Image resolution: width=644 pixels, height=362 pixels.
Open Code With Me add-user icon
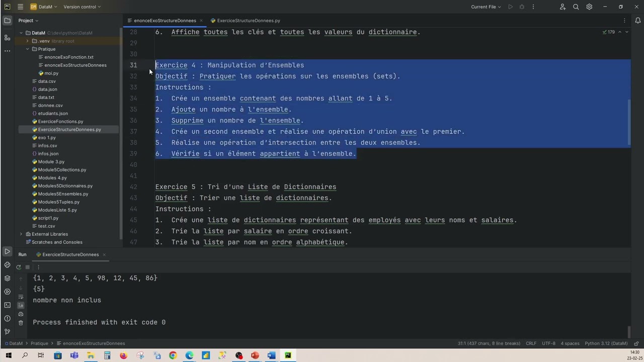[562, 7]
